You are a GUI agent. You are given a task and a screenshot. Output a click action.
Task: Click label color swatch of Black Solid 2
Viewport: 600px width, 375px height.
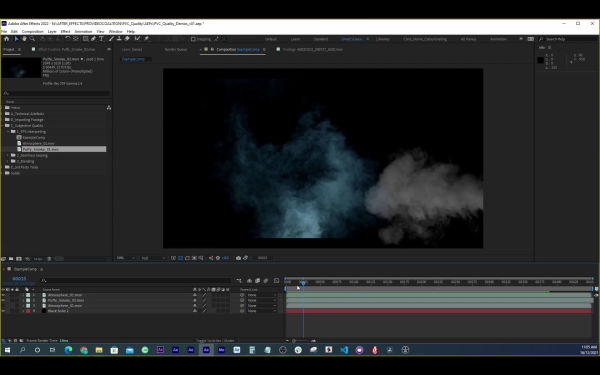[28, 311]
